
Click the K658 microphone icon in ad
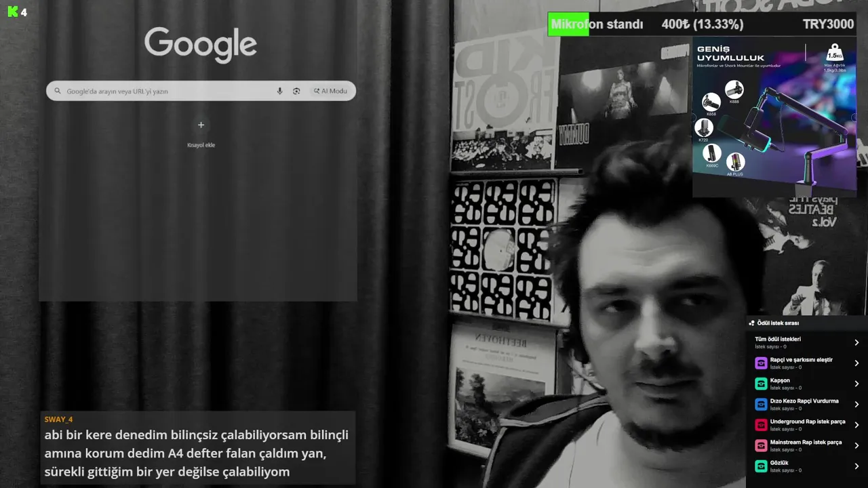[x=711, y=102]
